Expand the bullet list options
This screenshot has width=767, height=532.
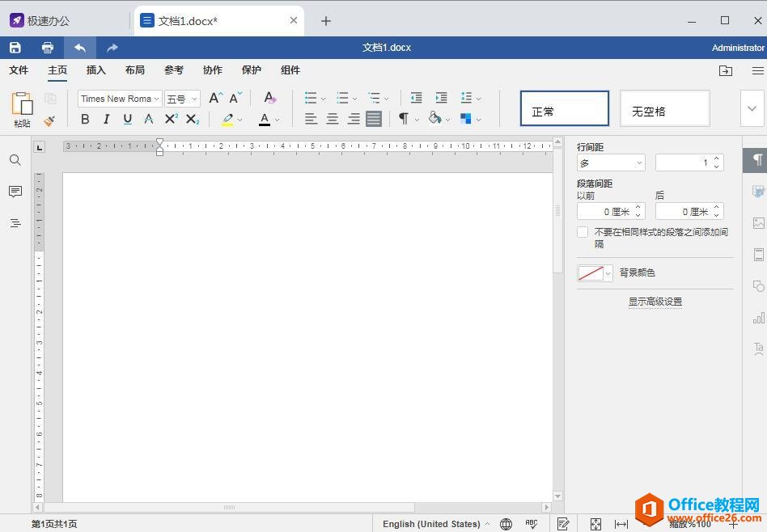[x=324, y=99]
